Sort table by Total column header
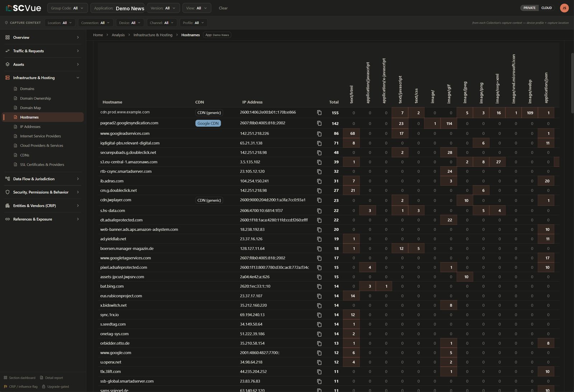The width and height of the screenshot is (574, 392). pyautogui.click(x=334, y=102)
